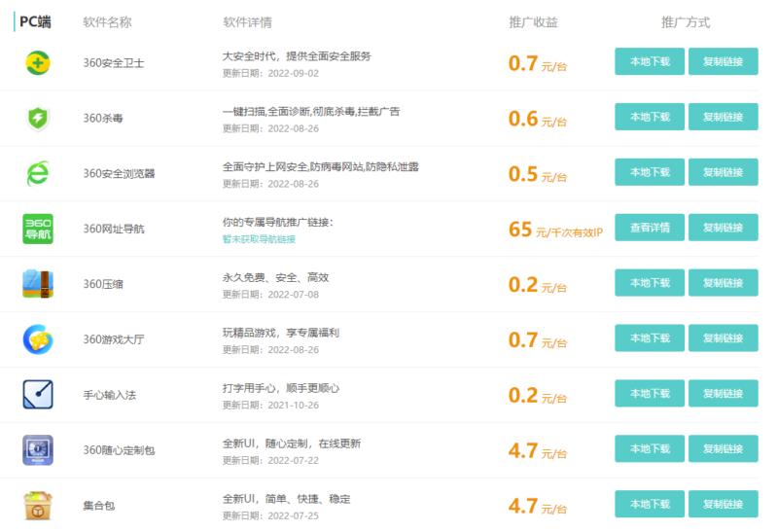Copy the 手心输入法 link
This screenshot has width=778, height=532.
pos(723,394)
